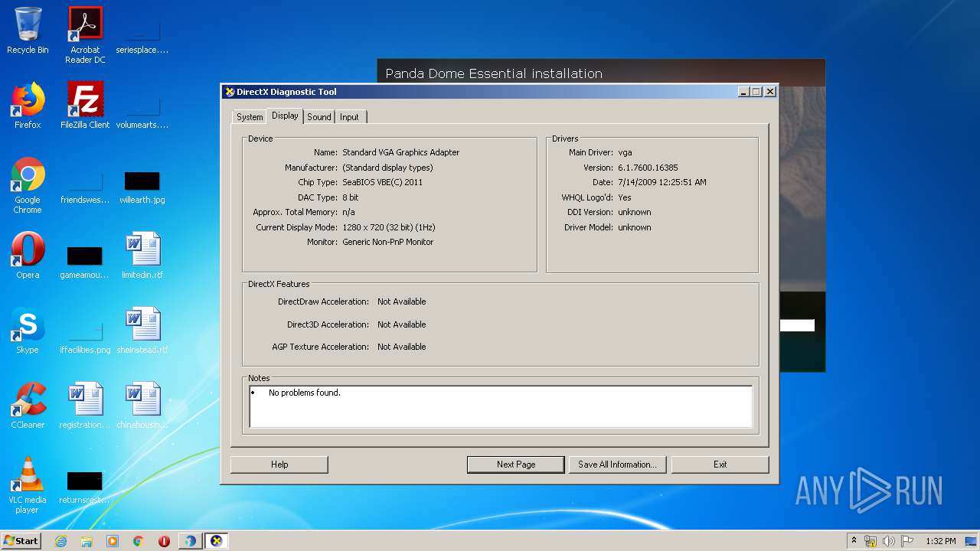Switch to the System tab
The height and width of the screenshot is (551, 980).
pos(250,117)
